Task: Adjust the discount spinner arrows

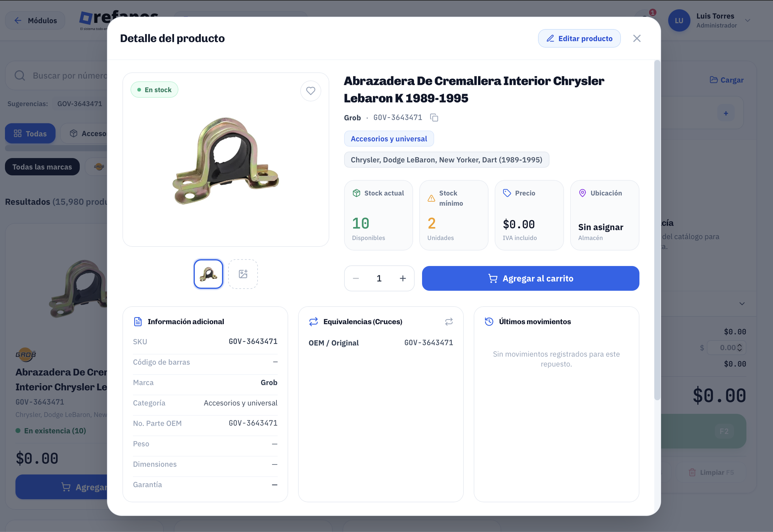Action: 739,348
